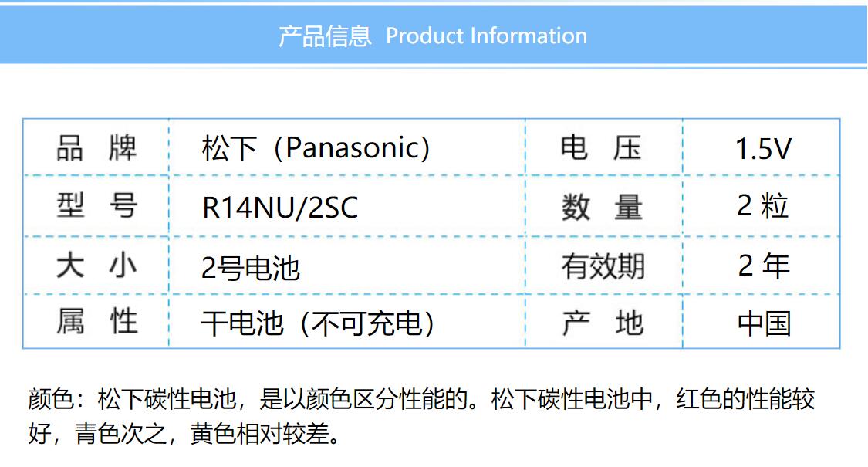Click the 2 年 shelf-life value

point(762,266)
